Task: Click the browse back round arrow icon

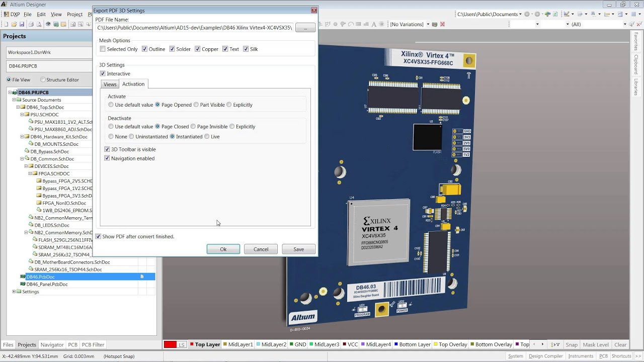Action: [527, 15]
